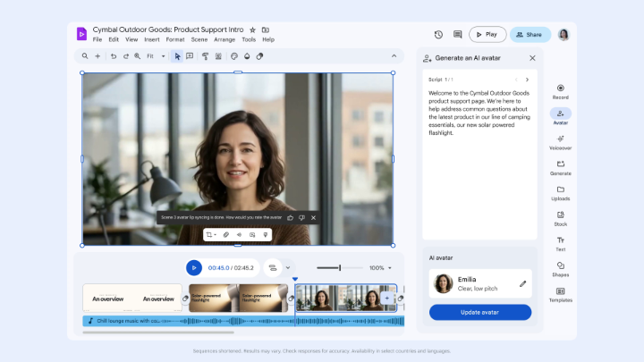The image size is (644, 362).
Task: Open the 100% timeline zoom dropdown
Action: click(380, 268)
